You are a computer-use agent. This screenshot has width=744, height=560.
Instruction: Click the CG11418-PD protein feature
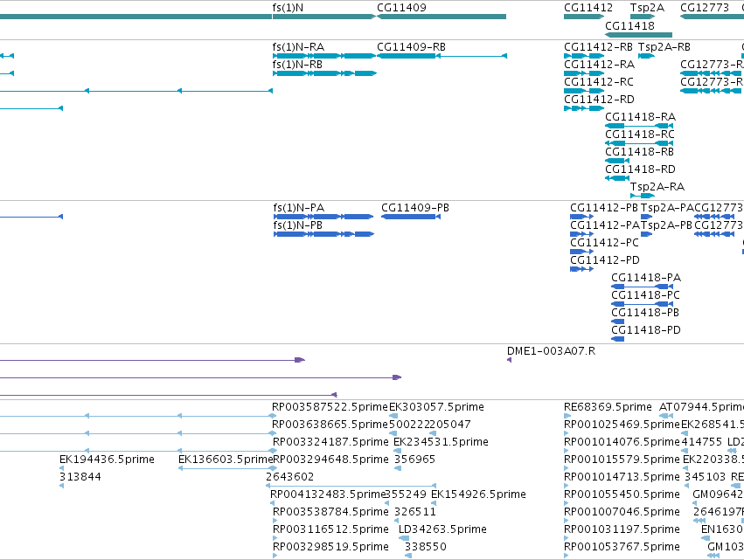coord(618,339)
